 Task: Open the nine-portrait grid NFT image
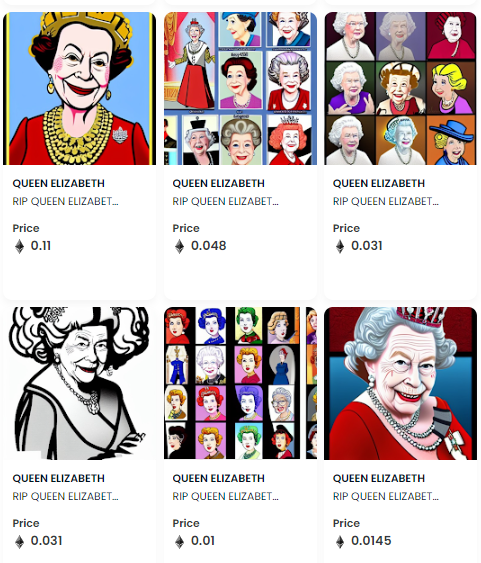click(x=400, y=88)
